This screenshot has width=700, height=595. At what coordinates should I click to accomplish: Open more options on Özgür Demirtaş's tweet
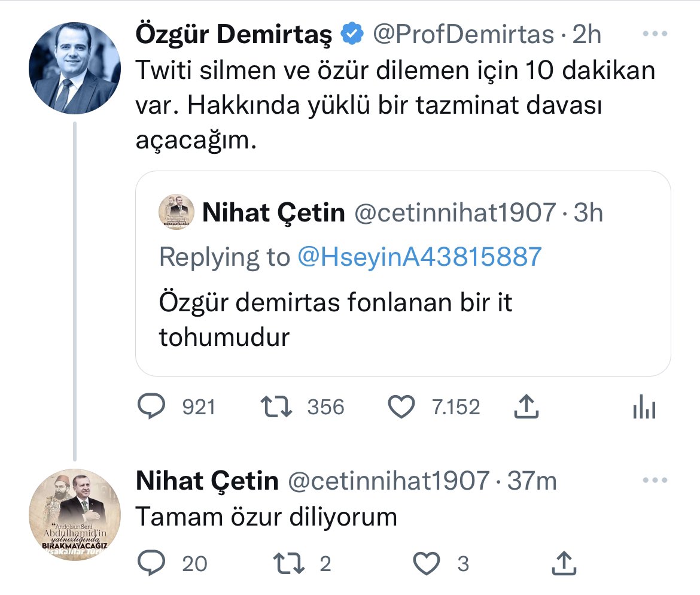coord(654,34)
